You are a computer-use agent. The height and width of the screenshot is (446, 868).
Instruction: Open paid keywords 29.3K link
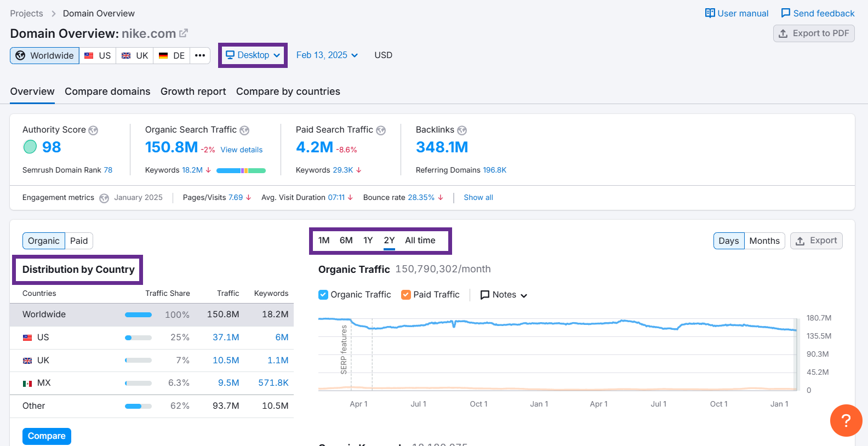[343, 170]
